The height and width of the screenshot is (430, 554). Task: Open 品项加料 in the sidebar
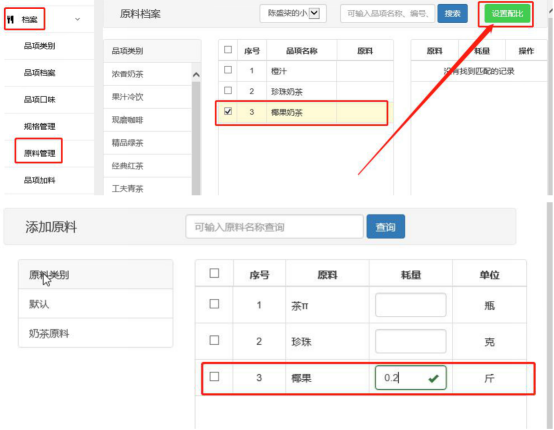40,181
